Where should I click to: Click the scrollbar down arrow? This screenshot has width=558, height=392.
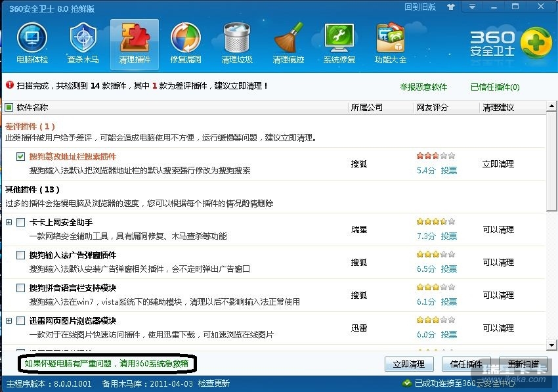pos(551,345)
